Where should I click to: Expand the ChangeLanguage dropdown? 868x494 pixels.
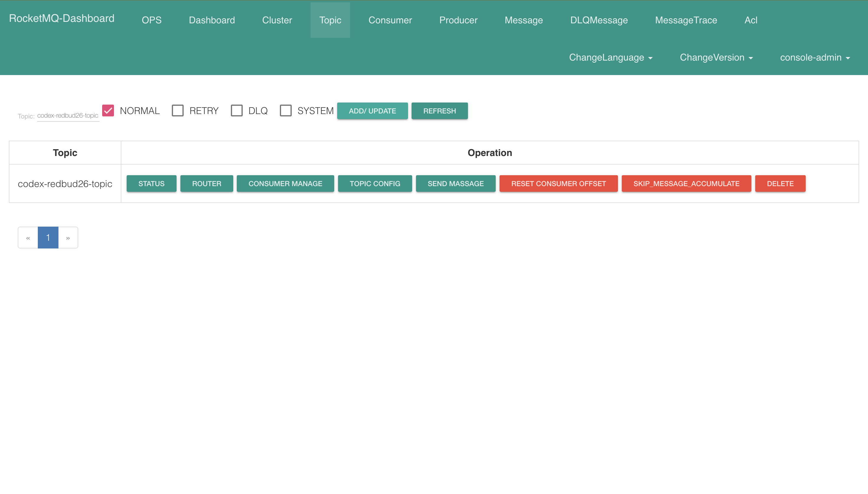tap(611, 57)
